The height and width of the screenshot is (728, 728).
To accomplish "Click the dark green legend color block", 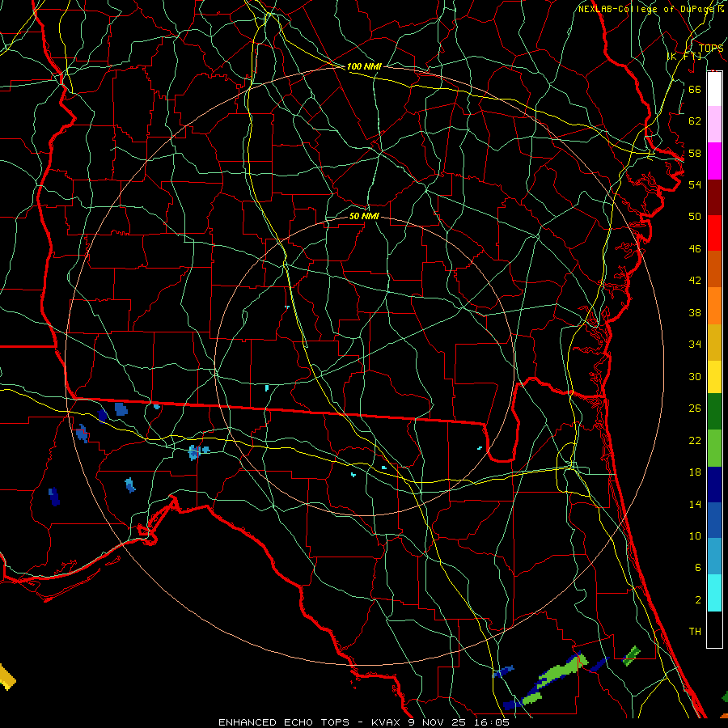I will pos(714,412).
